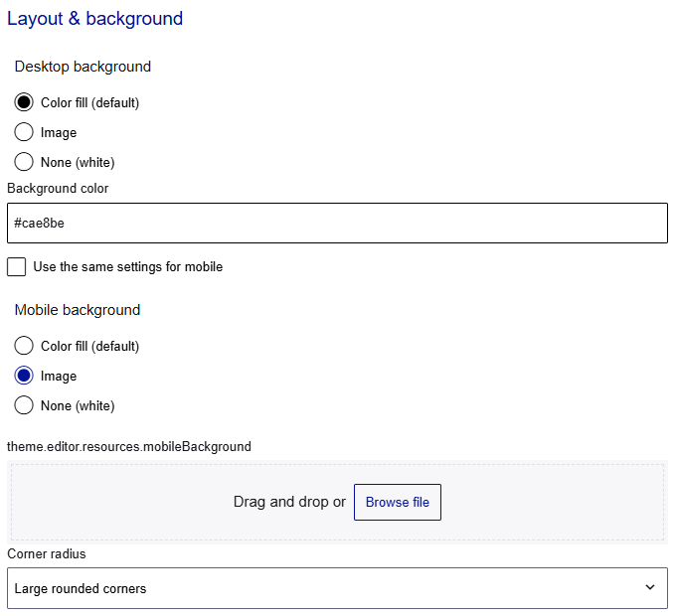Click 'Use the same settings for mobile' label text
Image resolution: width=676 pixels, height=616 pixels.
[x=127, y=266]
